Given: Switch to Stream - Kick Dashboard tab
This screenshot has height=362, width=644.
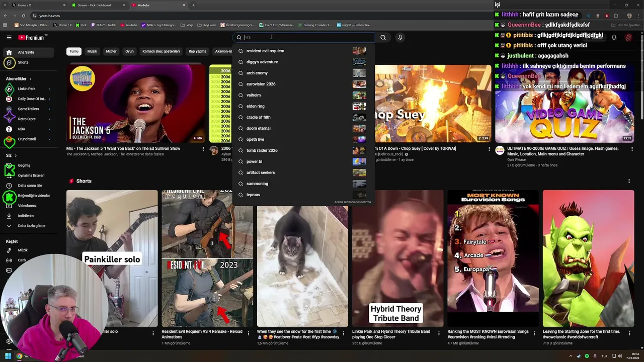Looking at the screenshot, I should point(99,5).
